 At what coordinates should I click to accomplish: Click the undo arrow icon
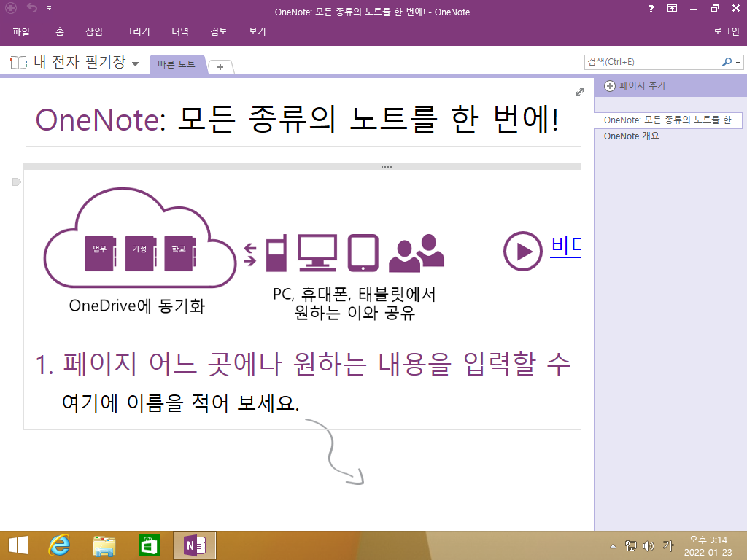32,7
